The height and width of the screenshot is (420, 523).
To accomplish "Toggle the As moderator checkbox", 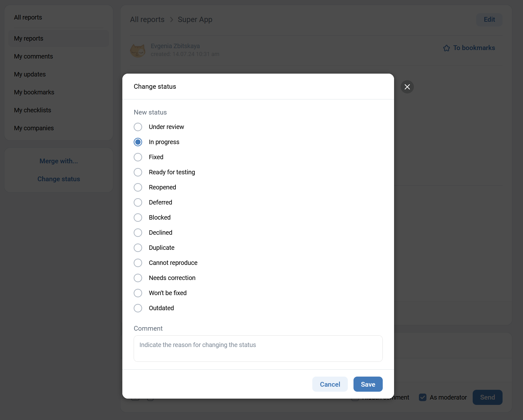I will click(423, 397).
